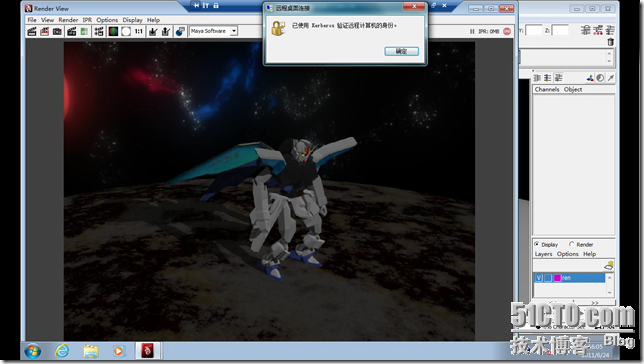644x364 pixels.
Task: Toggle the alpha channel display icon
Action: (126, 31)
